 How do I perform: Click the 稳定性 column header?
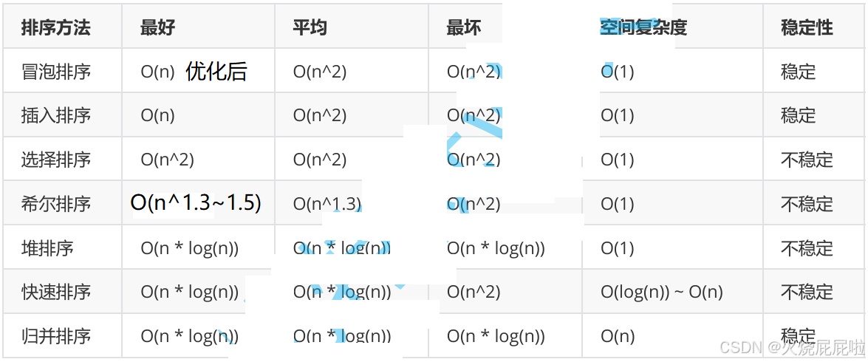807,27
